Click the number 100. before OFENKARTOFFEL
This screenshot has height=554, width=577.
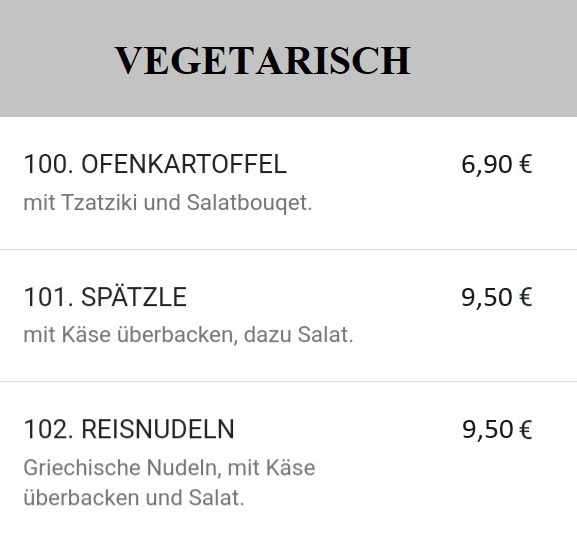(49, 164)
